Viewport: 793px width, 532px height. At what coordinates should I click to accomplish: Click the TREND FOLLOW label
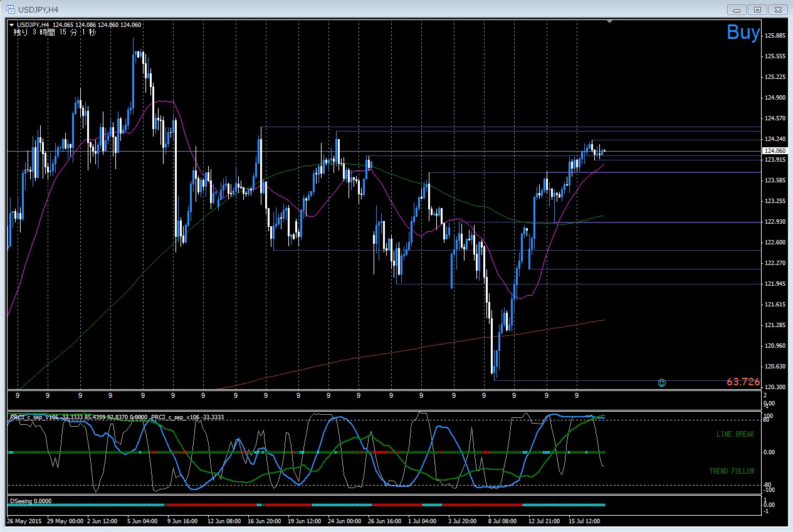pyautogui.click(x=732, y=471)
